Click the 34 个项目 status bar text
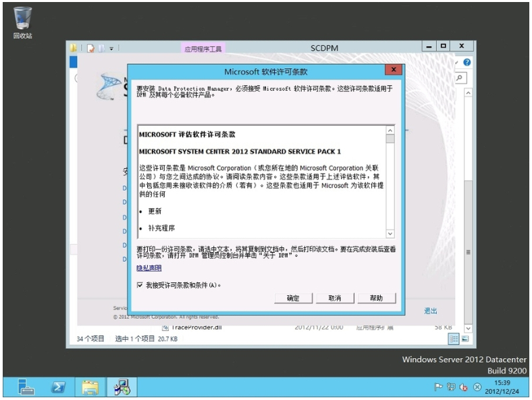The height and width of the screenshot is (400, 532). [90, 339]
